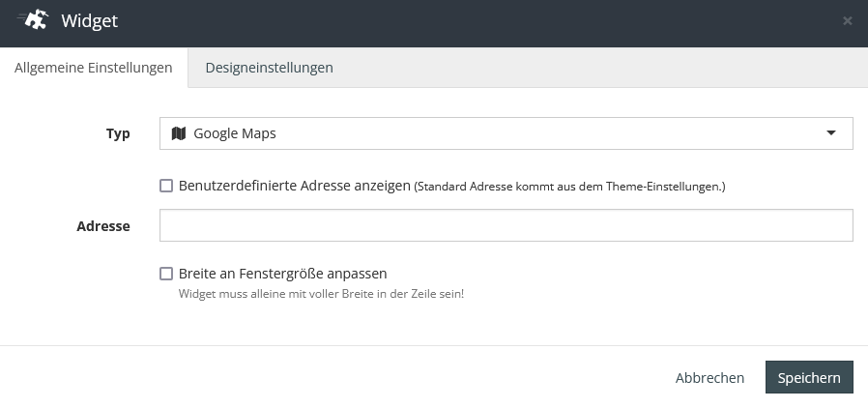Screen dimensions: 868x408
Task: Click the Typ field label
Action: click(118, 133)
